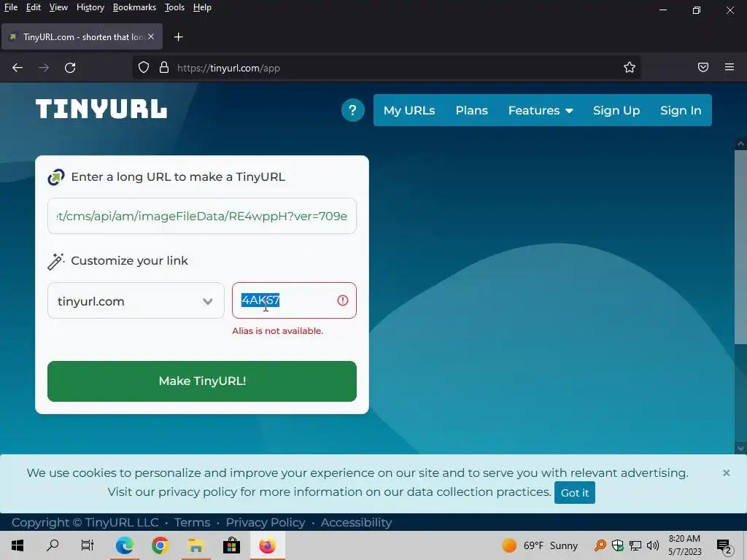Click the orange magnifier tray icon

coord(600,545)
